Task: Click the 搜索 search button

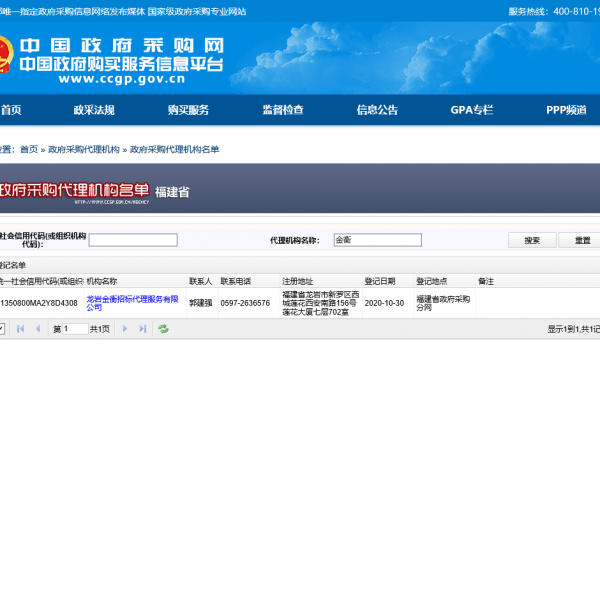Action: tap(532, 240)
